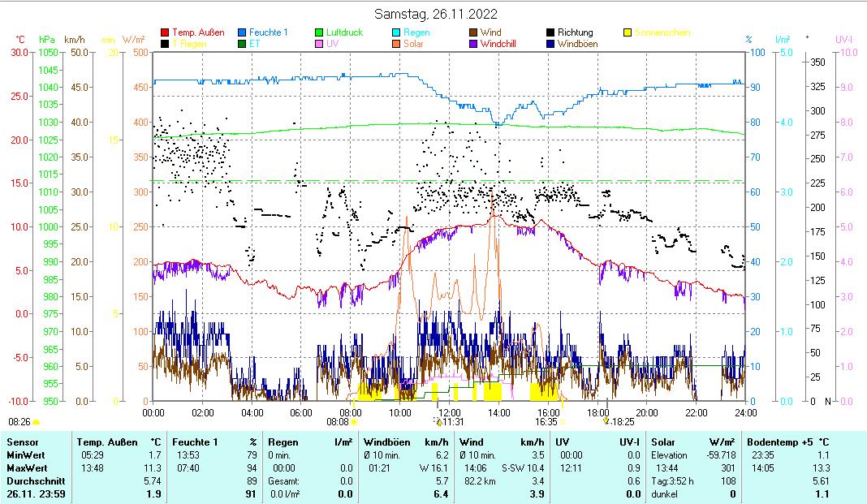Viewport: 867px width, 504px height.
Task: Click the wind gust value 'W 16.1'
Action: tap(433, 468)
